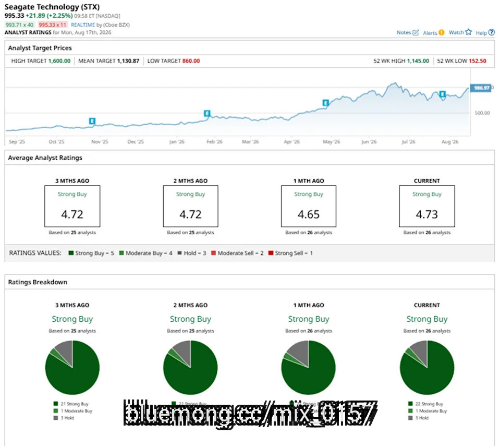
Task: Click the 21 Strong Buy legend swatch
Action: point(56,404)
